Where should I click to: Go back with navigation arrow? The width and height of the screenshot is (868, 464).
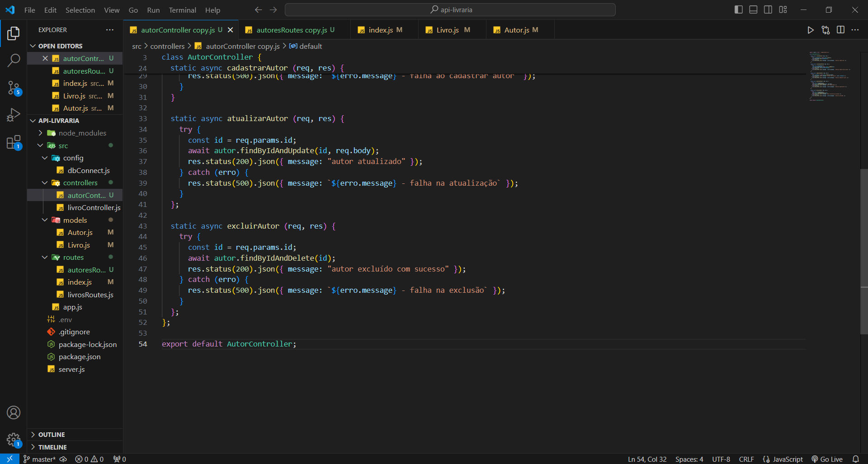click(x=258, y=10)
